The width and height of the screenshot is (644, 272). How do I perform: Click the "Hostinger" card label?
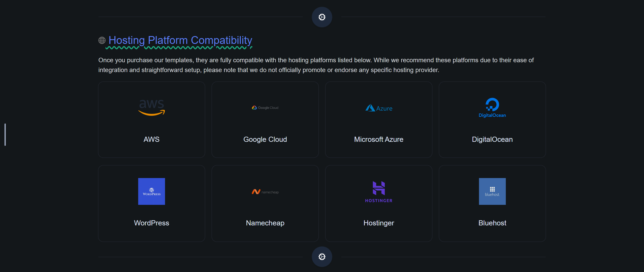click(x=379, y=223)
